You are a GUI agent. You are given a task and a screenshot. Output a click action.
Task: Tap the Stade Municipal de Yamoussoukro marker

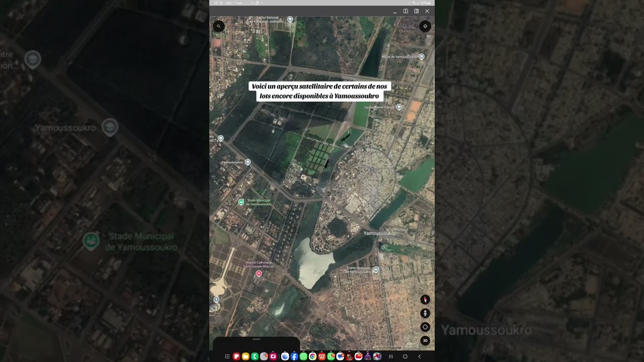coord(241,202)
